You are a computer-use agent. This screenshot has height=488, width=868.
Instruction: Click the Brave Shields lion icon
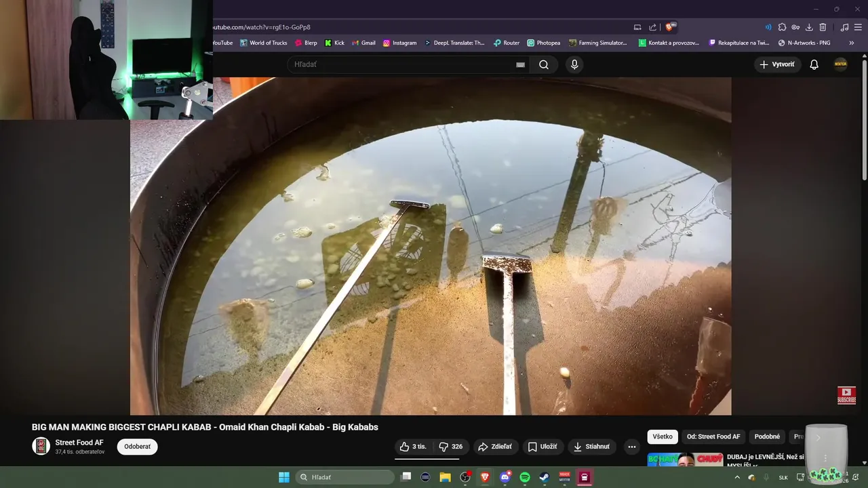click(x=670, y=27)
